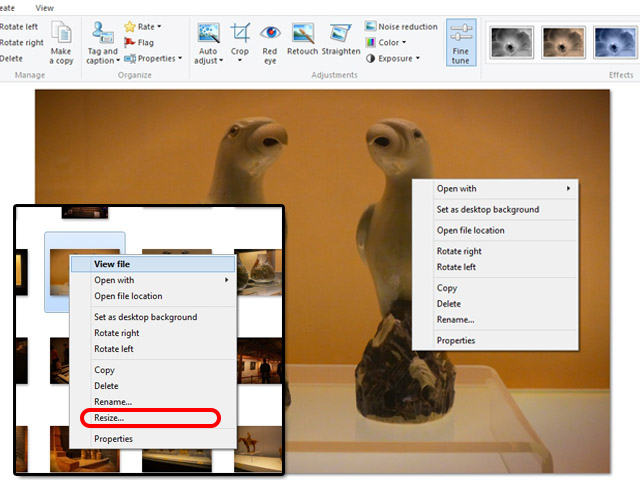Apply the cyan tone effect thumbnail
Screen dimensions: 640x480
(616, 42)
